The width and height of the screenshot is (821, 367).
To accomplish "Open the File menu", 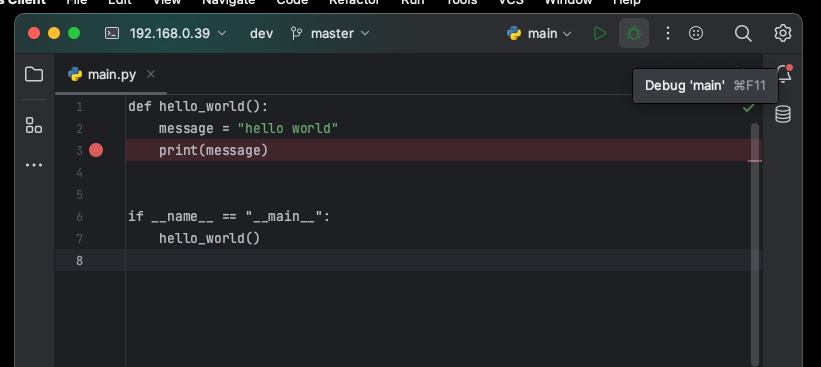I will (76, 2).
